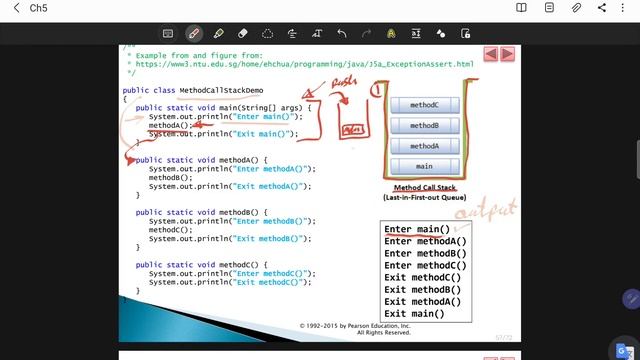
Task: Click public class MethodCallStackDemo line
Action: pyautogui.click(x=193, y=90)
